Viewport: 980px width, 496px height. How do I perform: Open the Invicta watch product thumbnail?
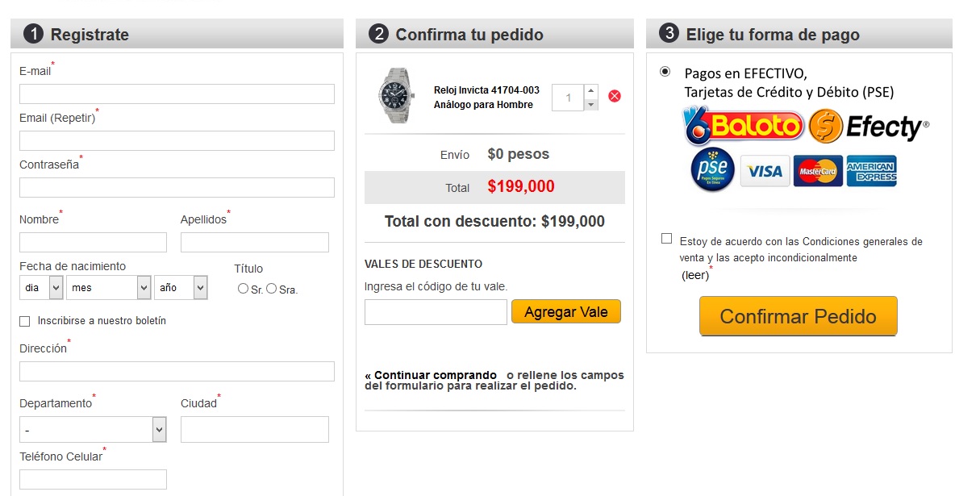point(395,95)
